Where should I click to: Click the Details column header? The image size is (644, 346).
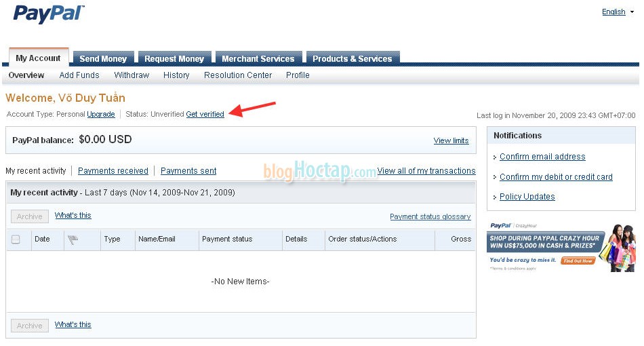(296, 239)
